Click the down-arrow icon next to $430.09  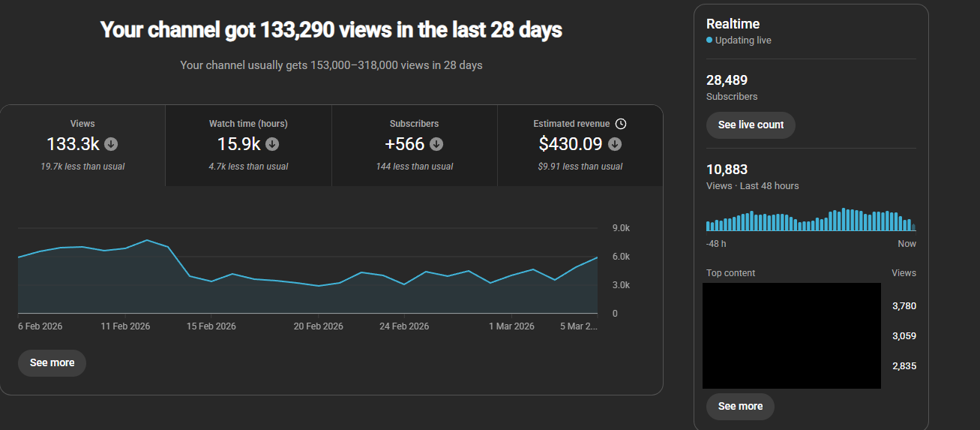click(x=615, y=144)
